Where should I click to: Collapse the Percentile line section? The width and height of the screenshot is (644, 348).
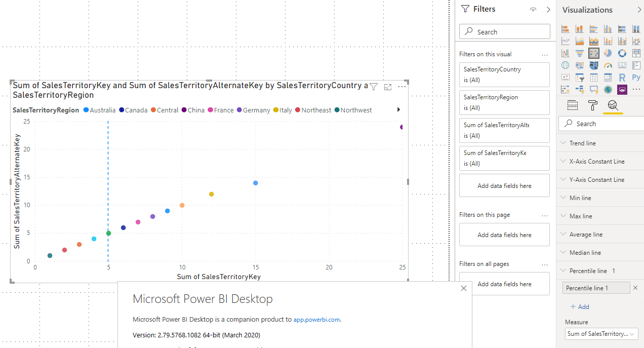pyautogui.click(x=600, y=271)
